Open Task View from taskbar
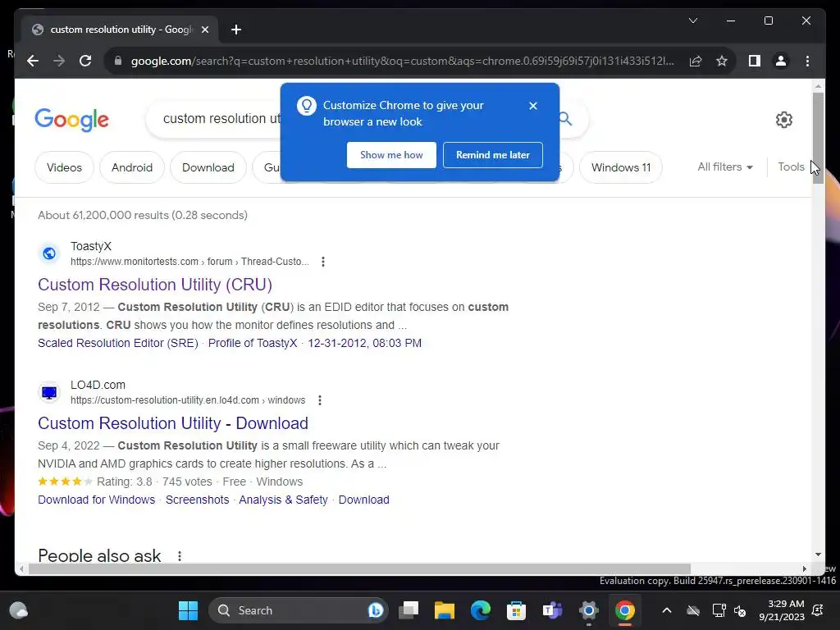The width and height of the screenshot is (840, 630). coord(409,610)
